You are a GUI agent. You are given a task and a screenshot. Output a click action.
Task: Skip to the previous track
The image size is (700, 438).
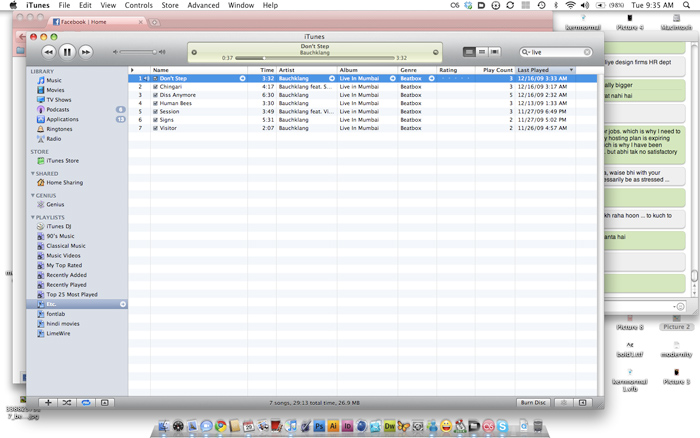(x=49, y=52)
